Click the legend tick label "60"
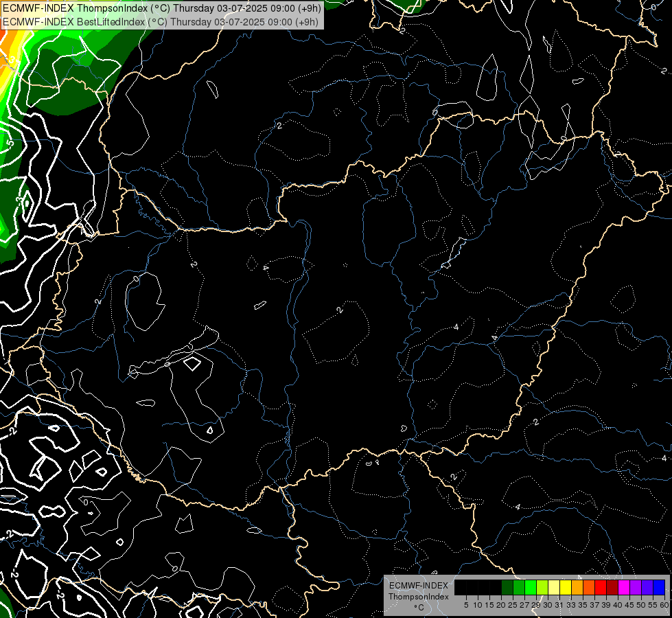The width and height of the screenshot is (672, 618). coord(664,605)
